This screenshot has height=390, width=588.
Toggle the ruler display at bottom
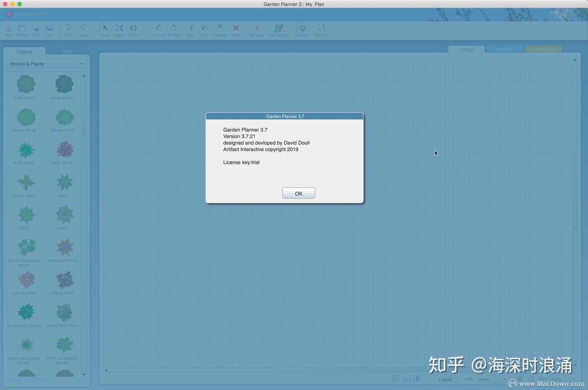coord(406,378)
